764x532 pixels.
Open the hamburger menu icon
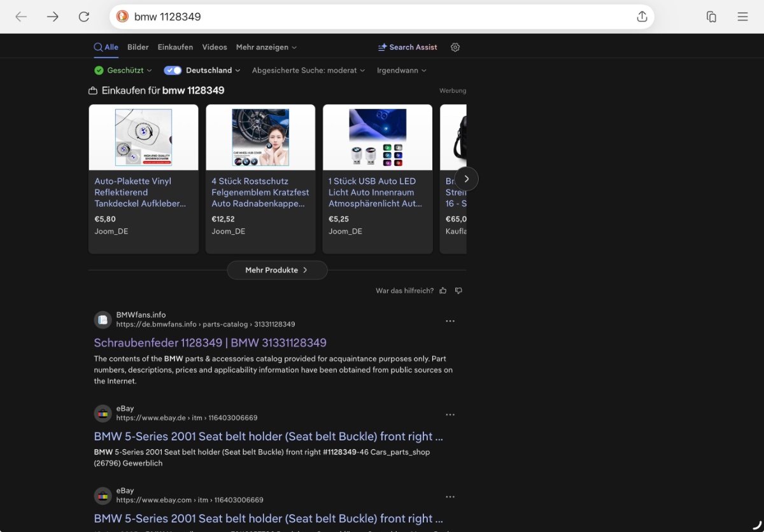[x=742, y=17]
